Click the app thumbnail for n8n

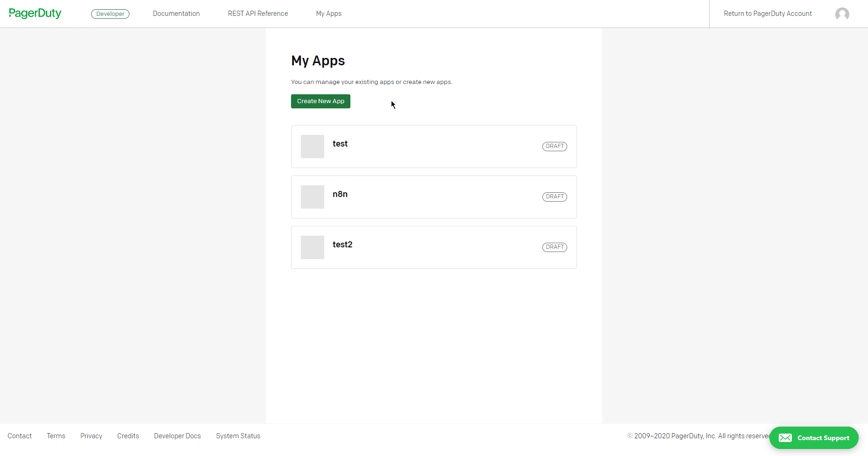[x=312, y=196]
